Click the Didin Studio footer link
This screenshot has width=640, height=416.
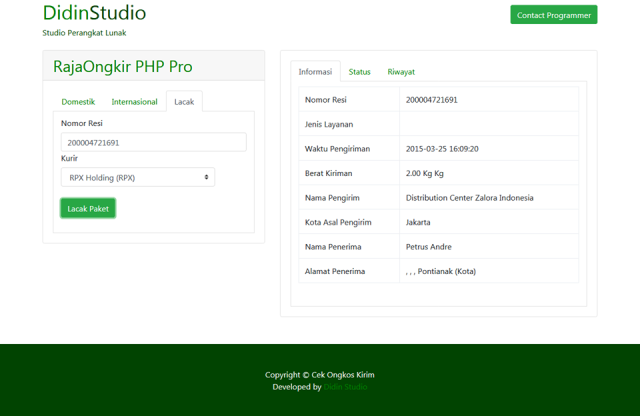(x=345, y=387)
